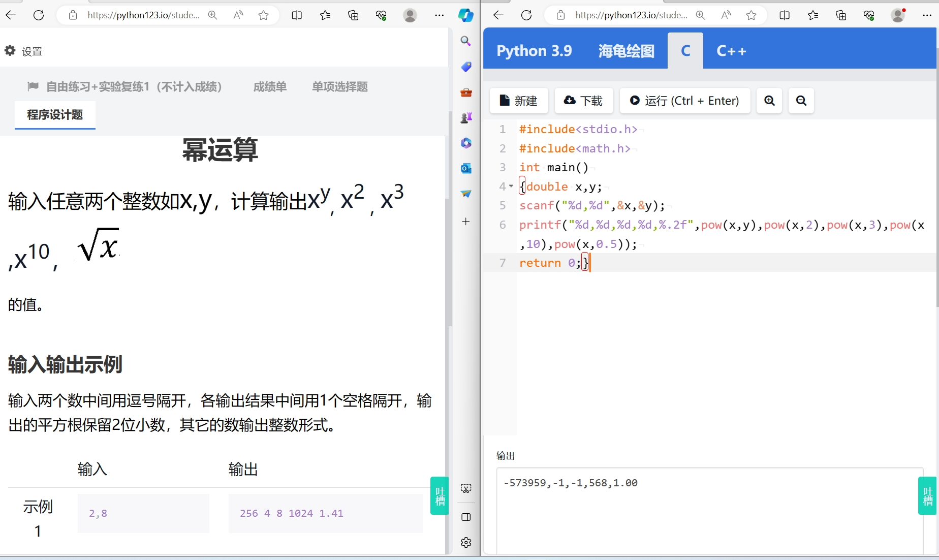Open profile avatar in left browser
Viewport: 939px width, 560px height.
click(410, 15)
